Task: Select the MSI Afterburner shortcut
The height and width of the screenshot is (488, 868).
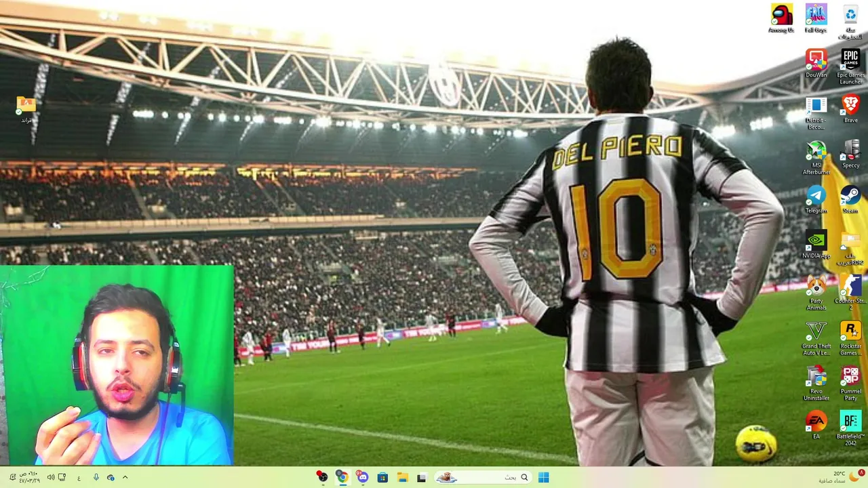Action: (x=816, y=158)
